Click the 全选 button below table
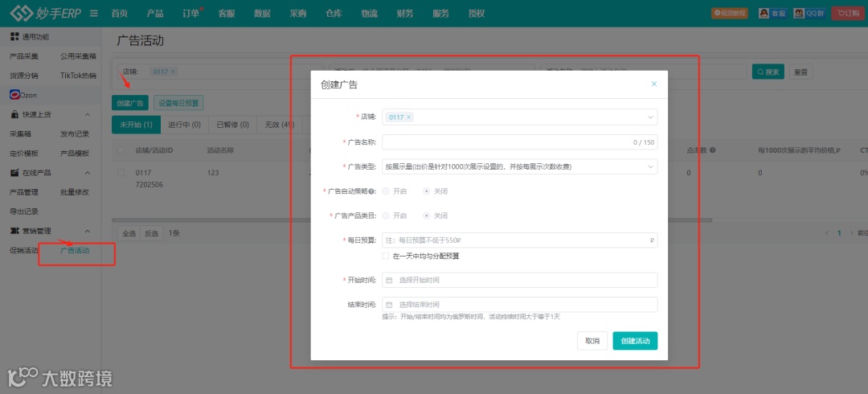868x394 pixels. (x=129, y=233)
